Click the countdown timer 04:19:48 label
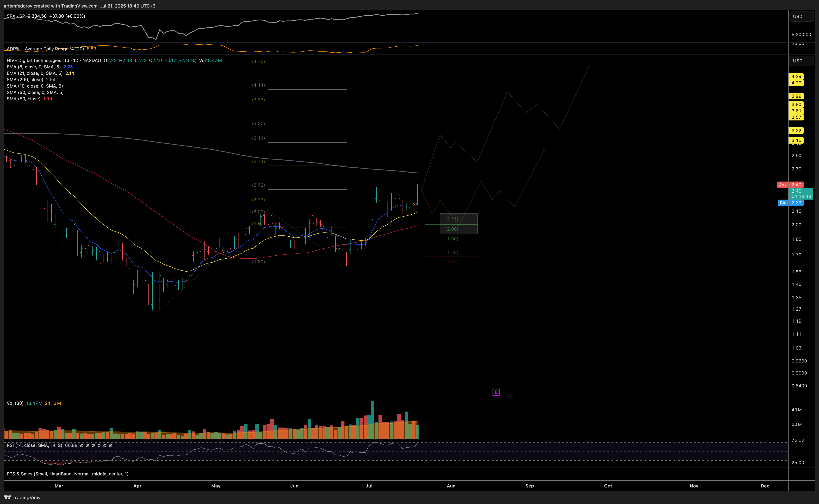The width and height of the screenshot is (819, 504). 801,196
